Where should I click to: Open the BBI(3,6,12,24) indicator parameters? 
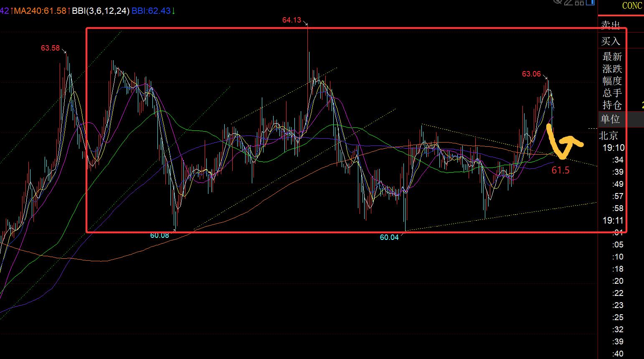pos(100,11)
